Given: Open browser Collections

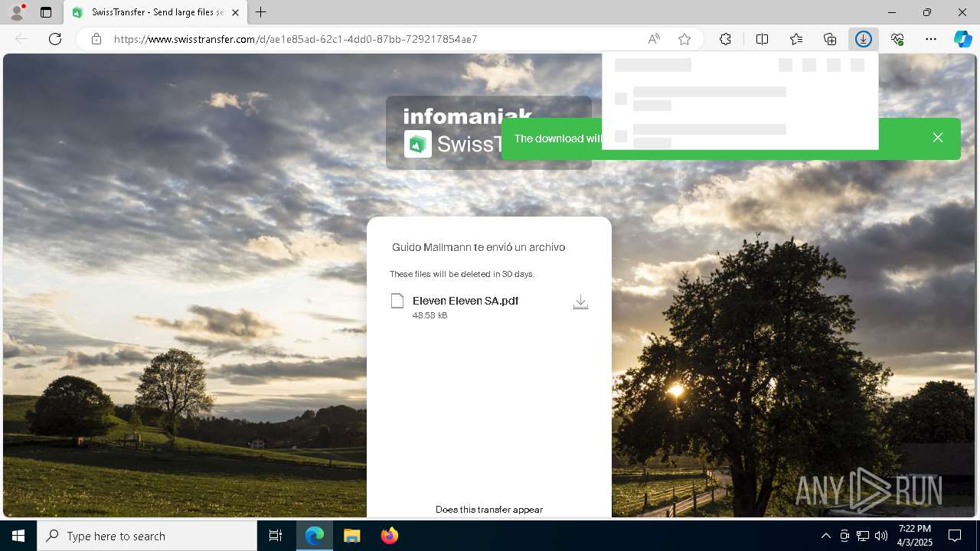Looking at the screenshot, I should tap(830, 39).
